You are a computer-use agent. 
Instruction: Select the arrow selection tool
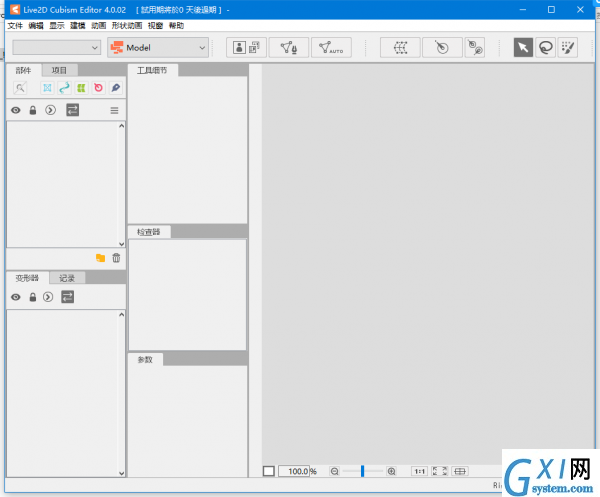click(523, 48)
